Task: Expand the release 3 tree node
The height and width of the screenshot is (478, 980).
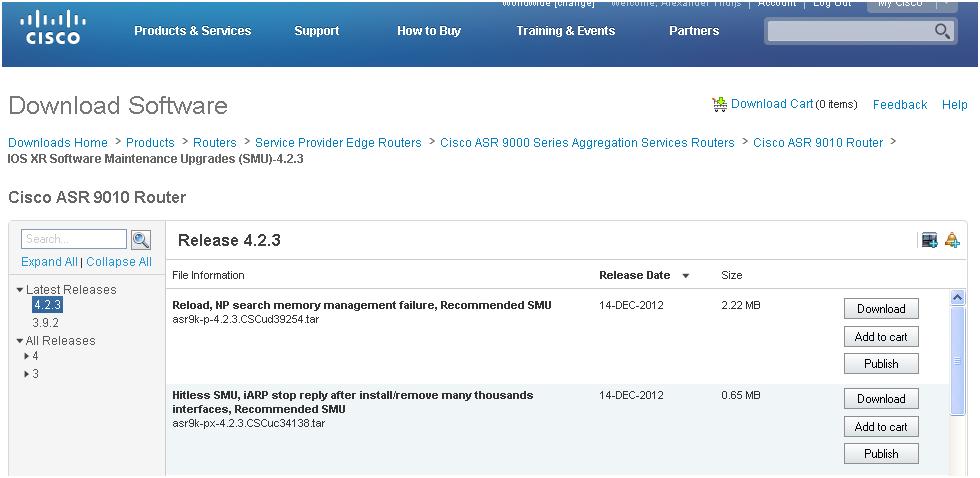Action: pos(27,374)
